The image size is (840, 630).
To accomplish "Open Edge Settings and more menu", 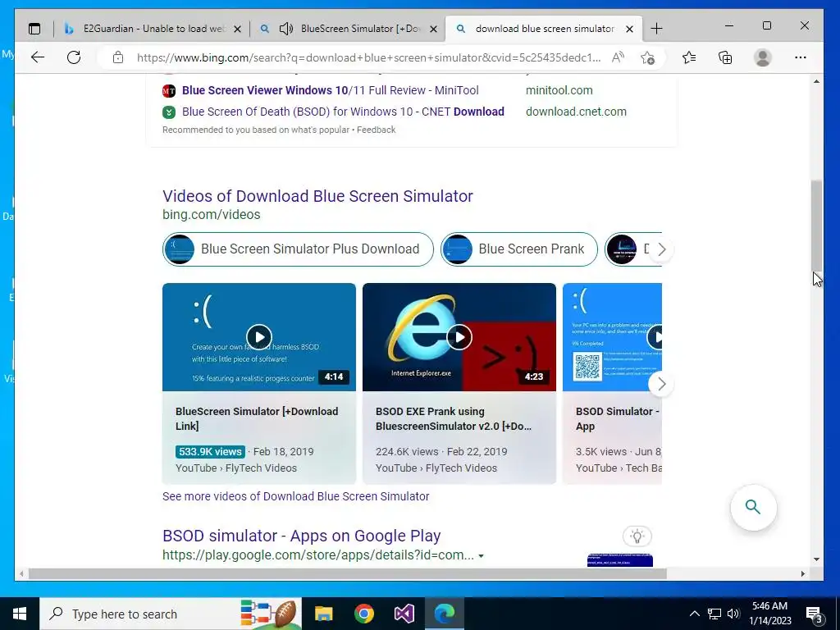I will [801, 57].
